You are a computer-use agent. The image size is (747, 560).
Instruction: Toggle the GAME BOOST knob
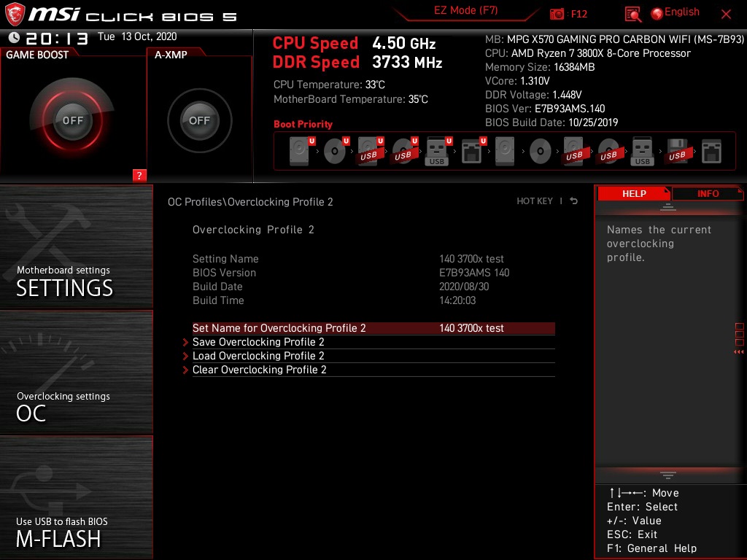72,120
